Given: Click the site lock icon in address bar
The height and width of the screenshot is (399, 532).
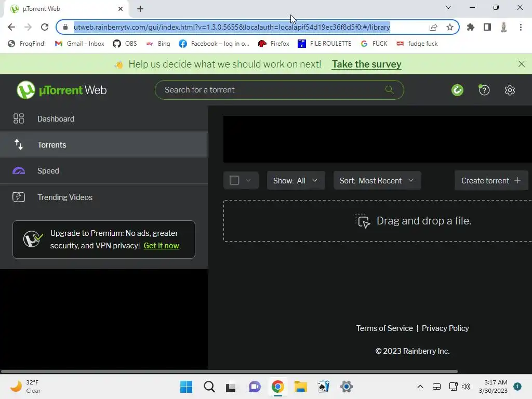Looking at the screenshot, I should [x=65, y=27].
